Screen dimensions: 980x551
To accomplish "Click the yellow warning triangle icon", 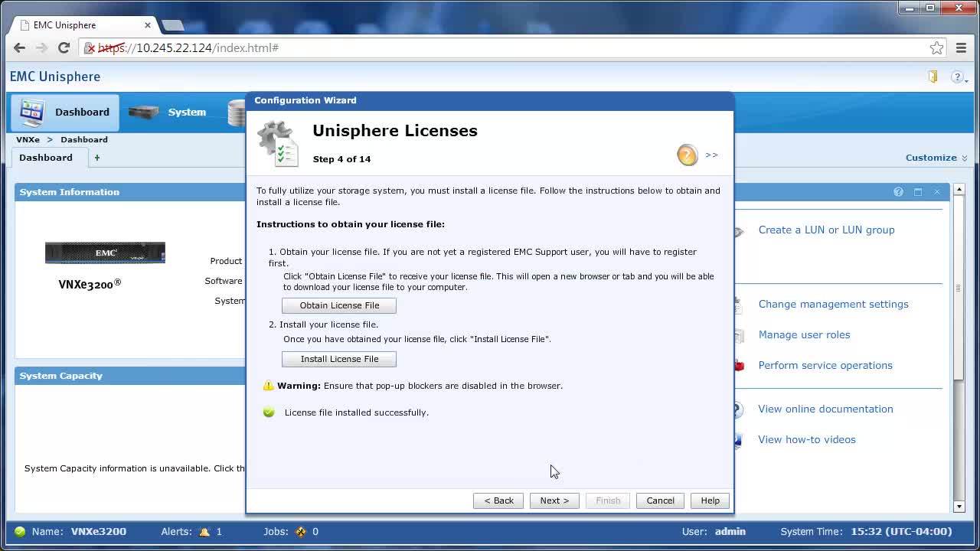I will tap(268, 386).
